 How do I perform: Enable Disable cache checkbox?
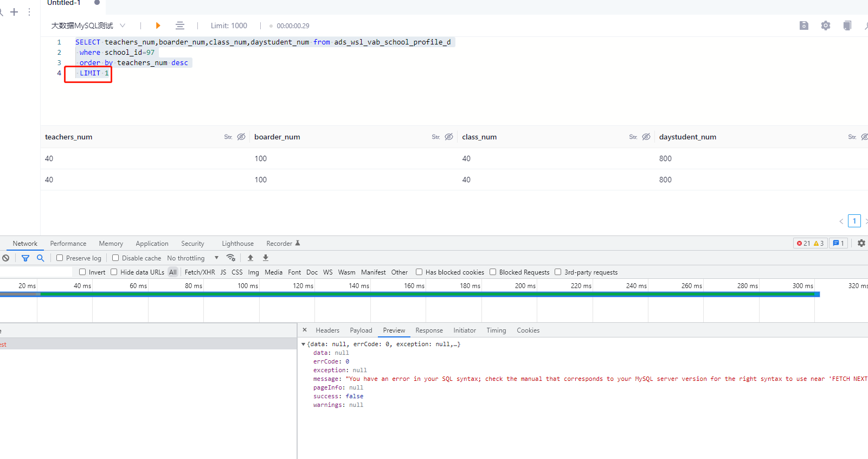pos(115,258)
